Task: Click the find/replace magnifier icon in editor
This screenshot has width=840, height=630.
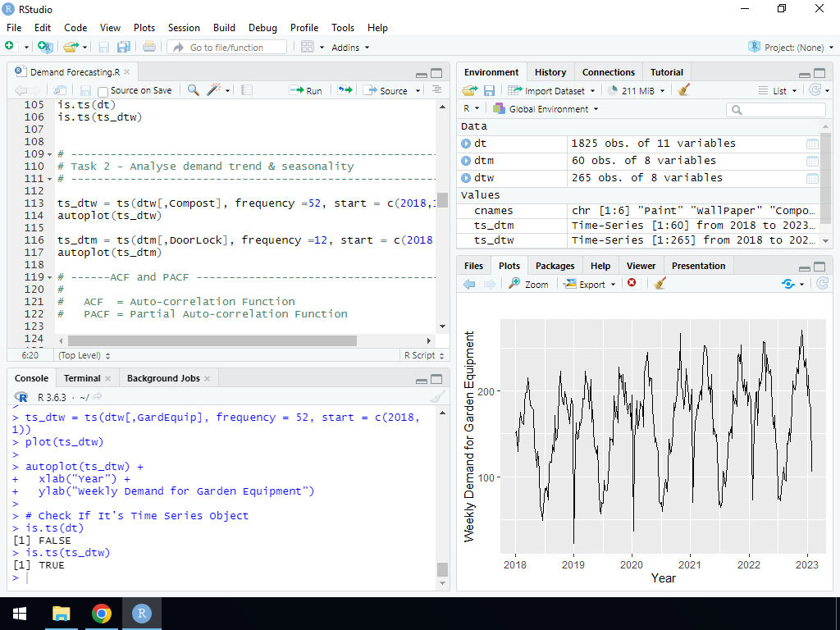Action: click(x=194, y=90)
